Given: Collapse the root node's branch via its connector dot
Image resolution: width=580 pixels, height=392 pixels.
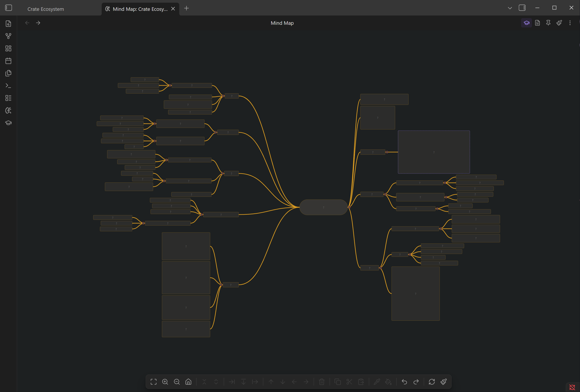Looking at the screenshot, I should click(x=349, y=207).
